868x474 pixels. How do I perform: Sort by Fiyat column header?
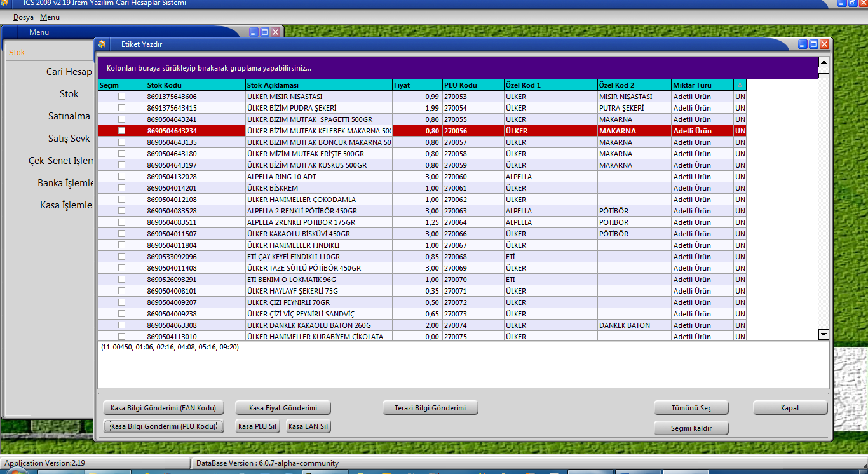pos(417,85)
